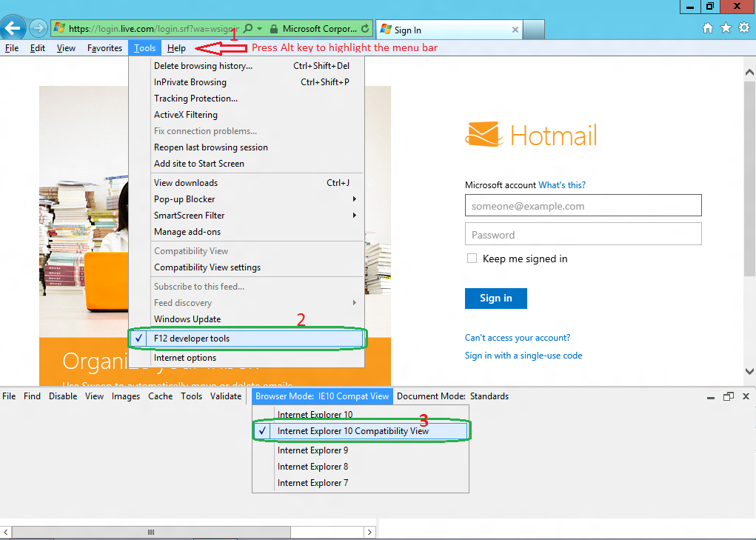Choose Add site to Start Screen
This screenshot has width=756, height=540.
pyautogui.click(x=247, y=164)
